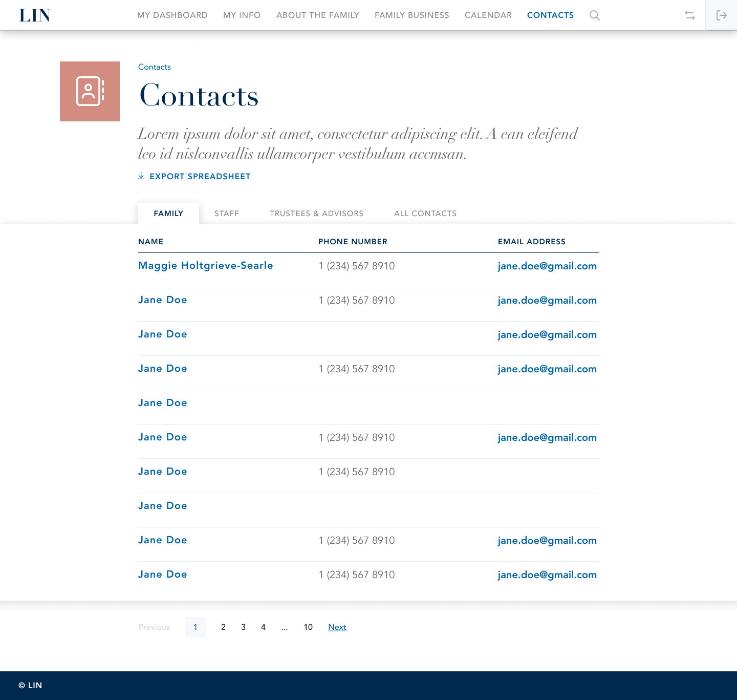Open the search icon in the navigation bar
Viewport: 737px width, 700px height.
(x=594, y=15)
